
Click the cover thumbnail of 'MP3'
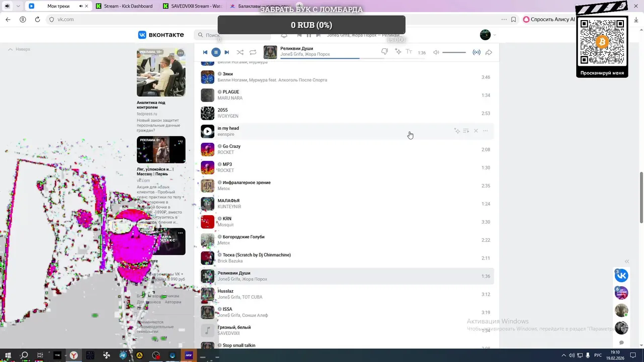207,167
